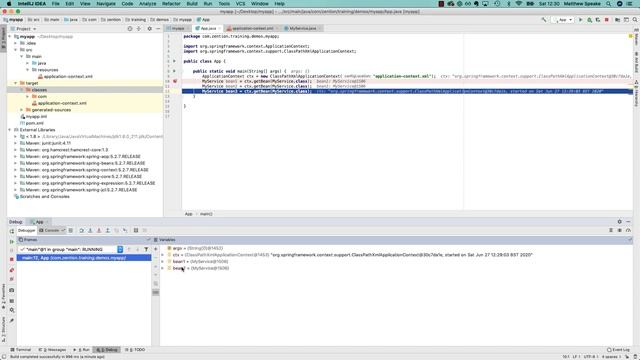Select Debugger tab in Debug panel
The image size is (640, 360).
coord(27,231)
